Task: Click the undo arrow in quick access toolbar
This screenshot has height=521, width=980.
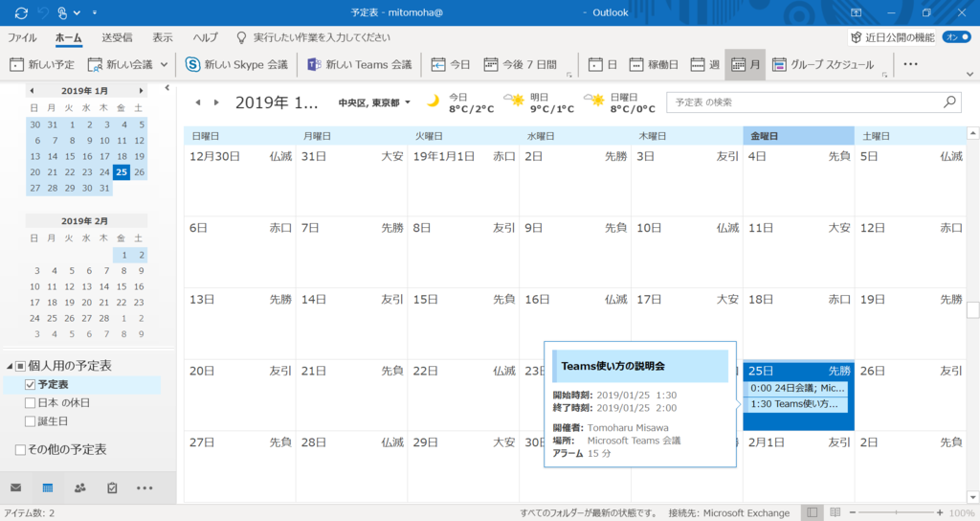Action: (x=42, y=12)
